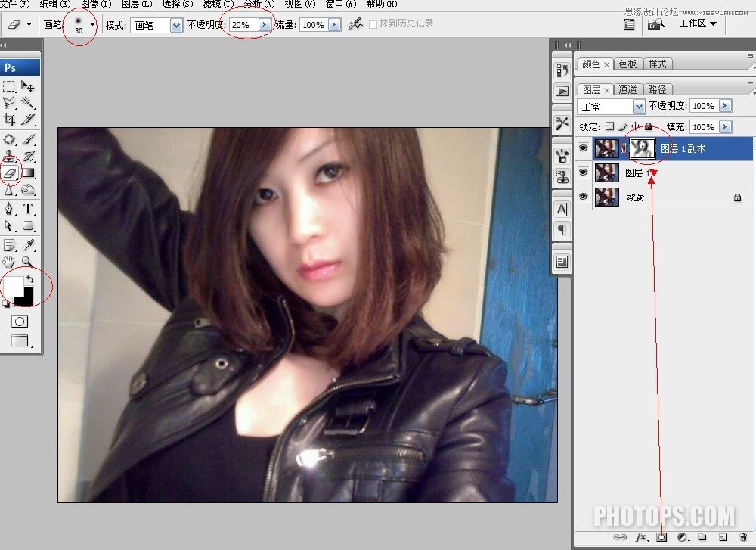Select the Hand tool

pos(9,262)
